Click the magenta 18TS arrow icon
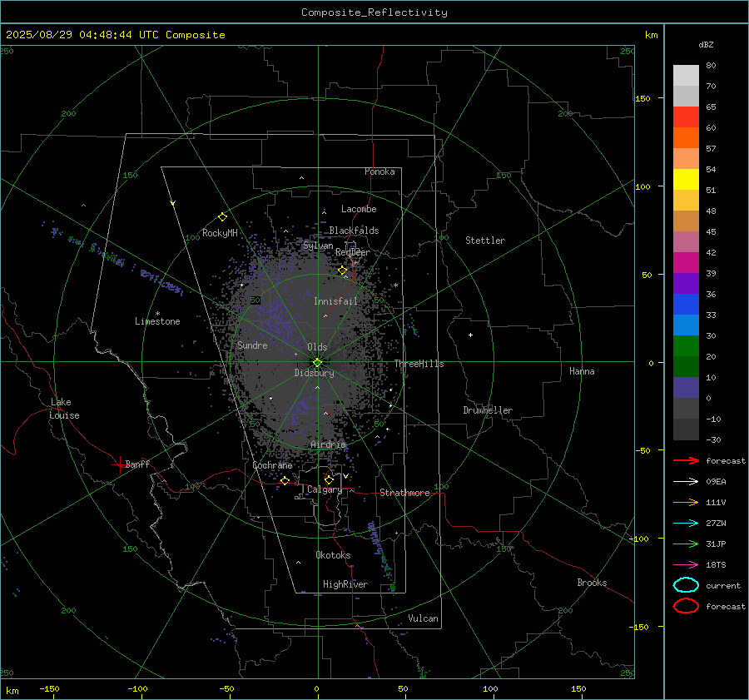The height and width of the screenshot is (700, 749). 686,565
